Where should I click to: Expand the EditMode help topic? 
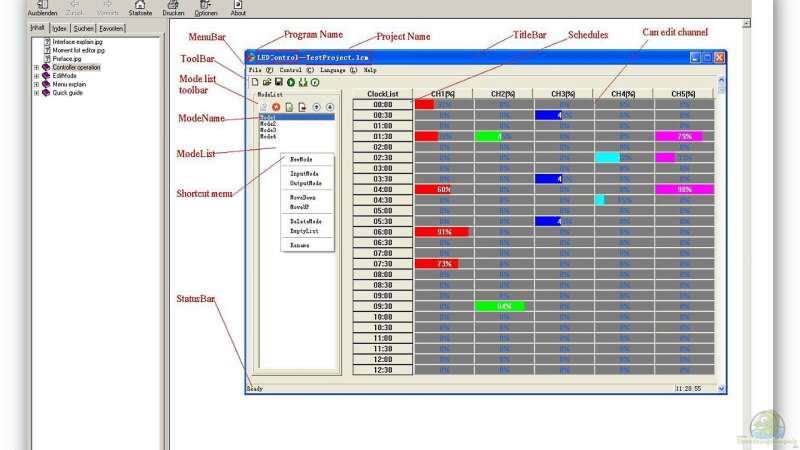(36, 75)
